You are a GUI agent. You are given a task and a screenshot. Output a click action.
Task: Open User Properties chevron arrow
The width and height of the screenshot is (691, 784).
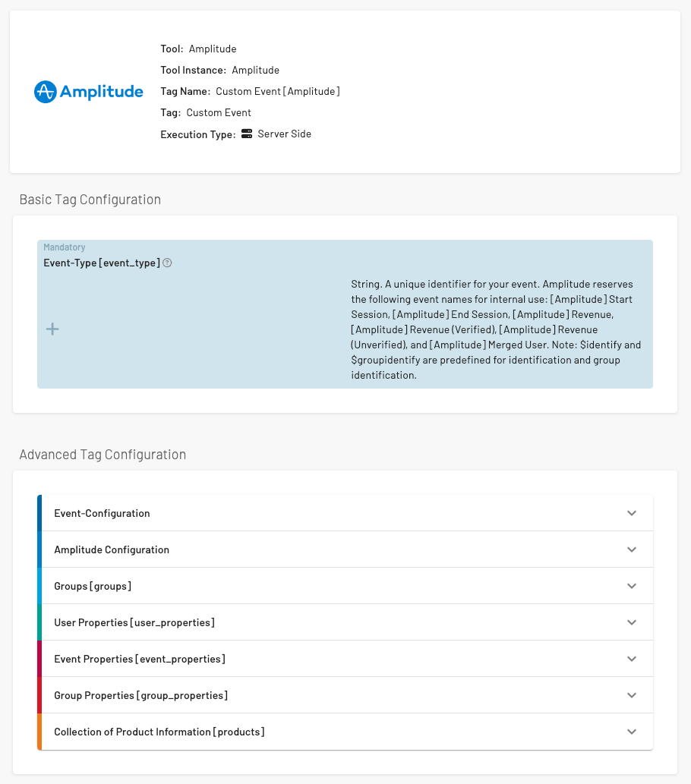(x=631, y=622)
